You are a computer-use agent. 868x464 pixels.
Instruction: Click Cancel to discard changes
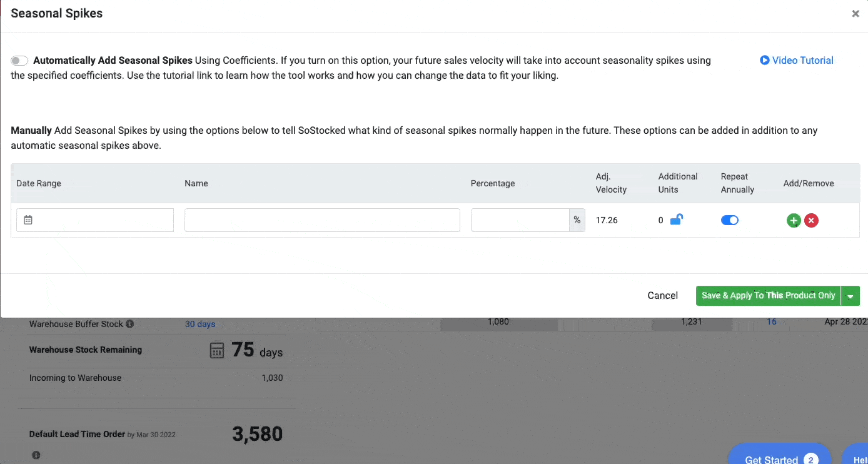pos(662,295)
